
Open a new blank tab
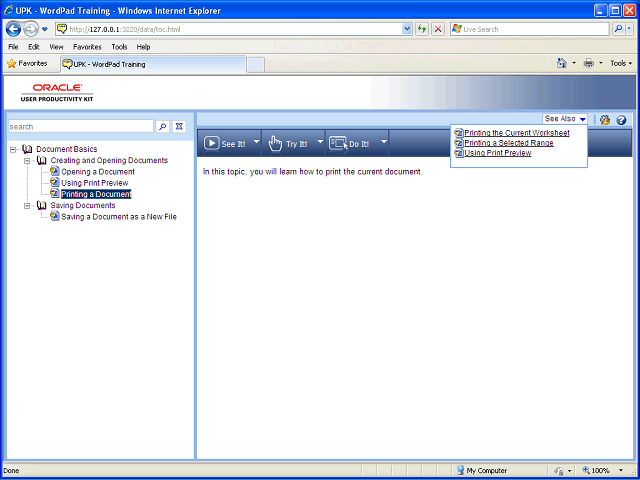(256, 65)
